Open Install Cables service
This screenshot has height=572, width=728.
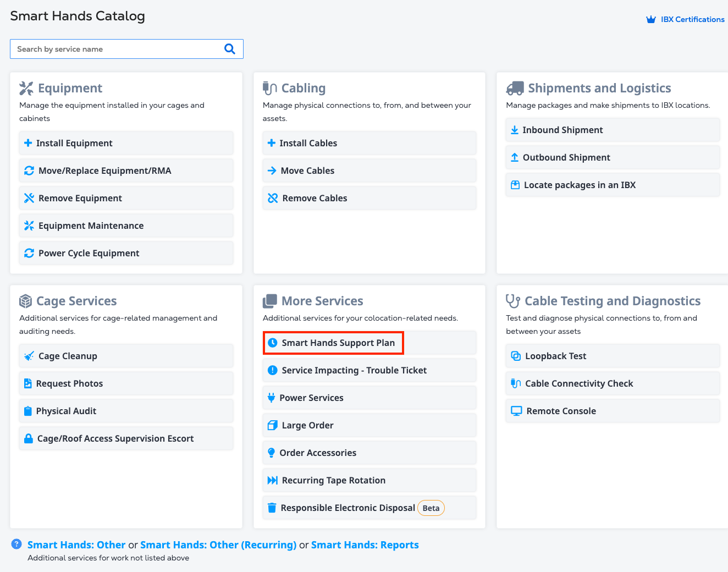pos(369,143)
